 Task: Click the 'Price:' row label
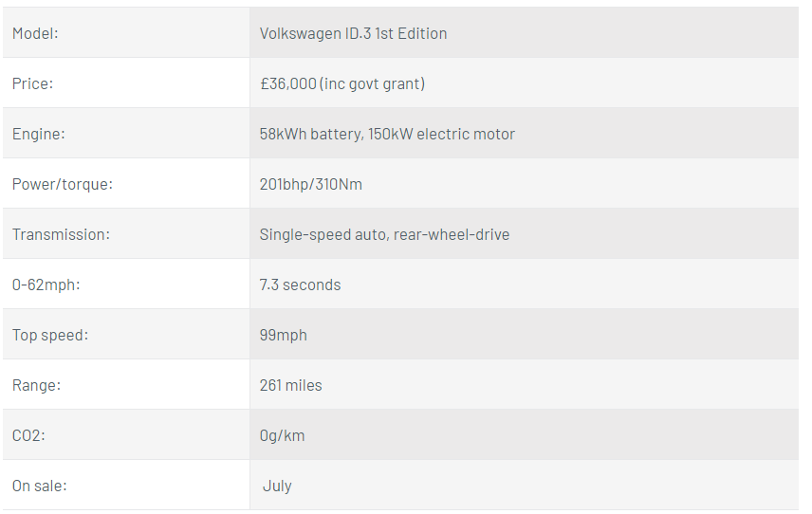click(x=32, y=83)
